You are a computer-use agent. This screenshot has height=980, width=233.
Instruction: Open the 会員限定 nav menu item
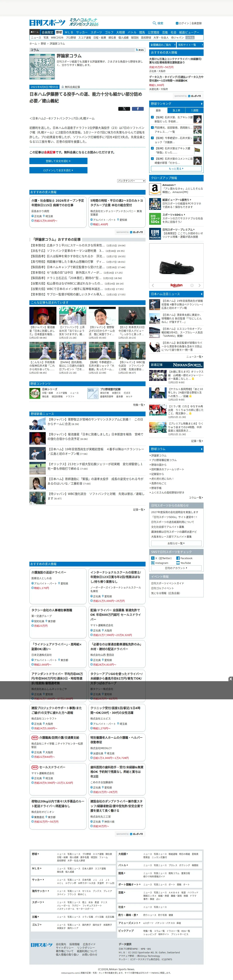(x=48, y=32)
